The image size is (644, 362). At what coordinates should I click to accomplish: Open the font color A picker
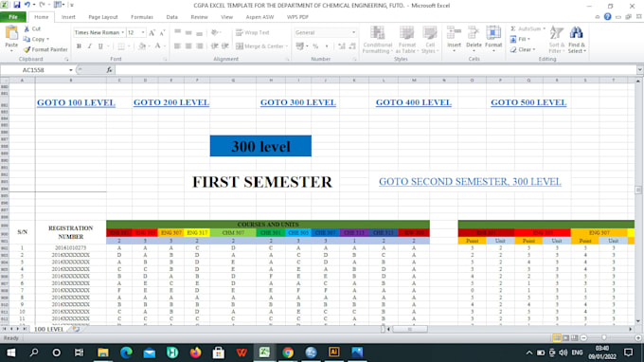click(158, 46)
